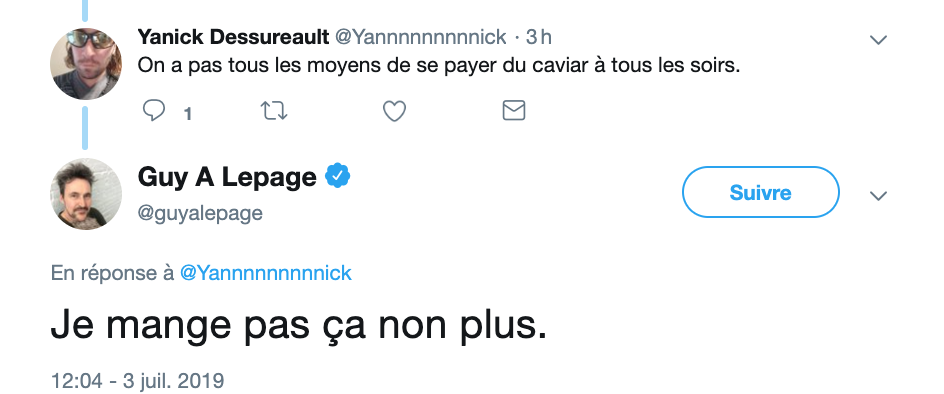Screen dimensions: 944x394
Task: Click the Yanick Dessureault display name
Action: pos(233,37)
